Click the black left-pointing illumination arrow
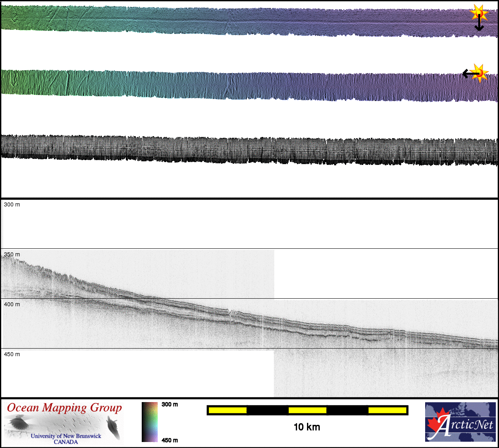This screenshot has width=499, height=448. coord(469,74)
